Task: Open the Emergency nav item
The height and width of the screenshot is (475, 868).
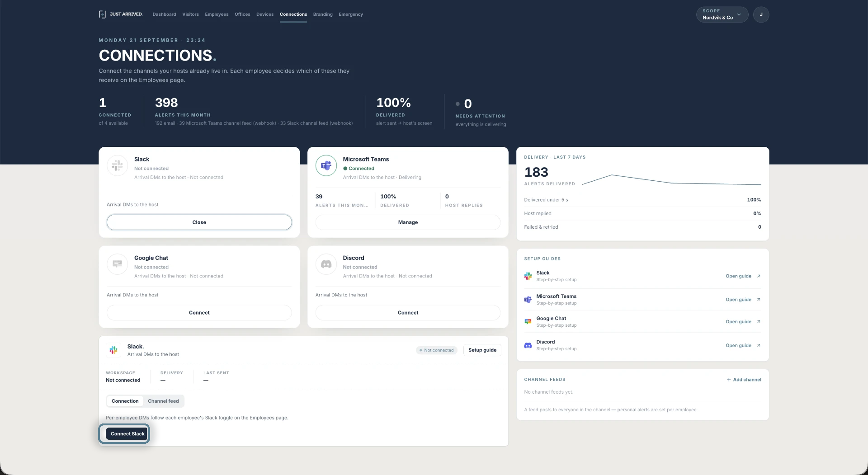Action: pyautogui.click(x=351, y=14)
